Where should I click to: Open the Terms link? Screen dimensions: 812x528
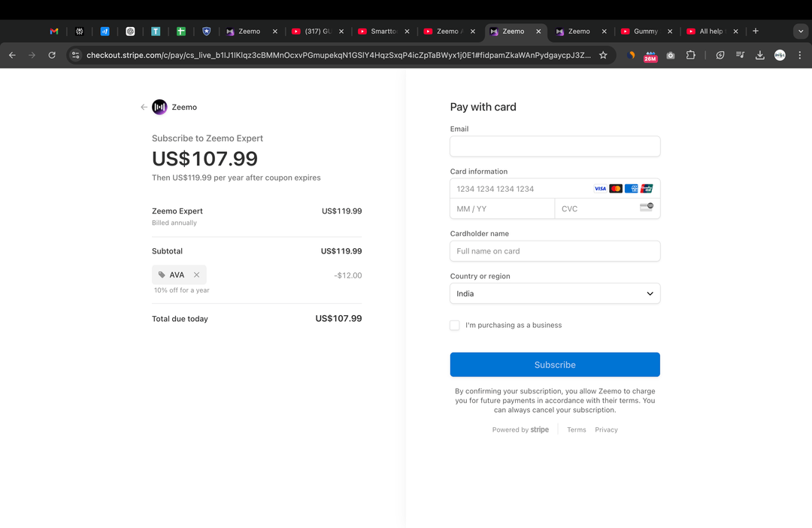pyautogui.click(x=577, y=430)
